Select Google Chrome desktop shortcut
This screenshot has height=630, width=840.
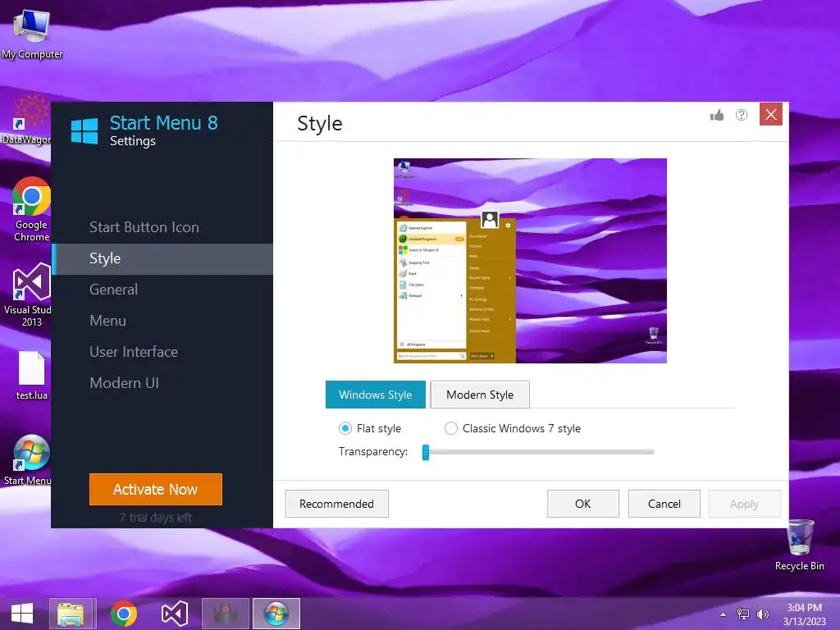[31, 209]
